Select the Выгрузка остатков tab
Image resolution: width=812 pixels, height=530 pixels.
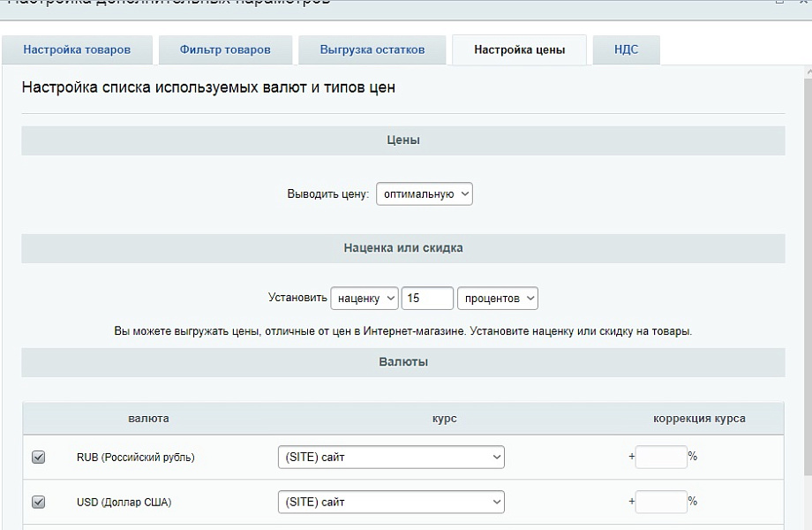372,49
